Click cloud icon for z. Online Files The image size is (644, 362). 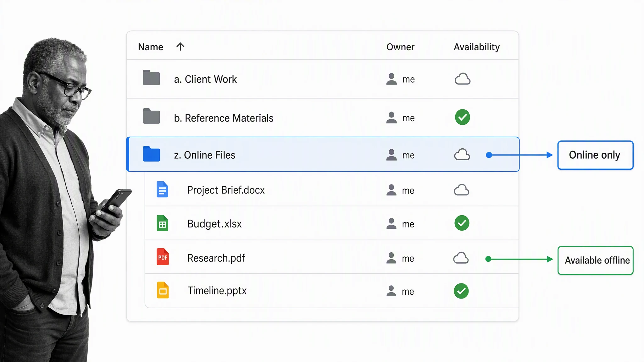pos(462,155)
